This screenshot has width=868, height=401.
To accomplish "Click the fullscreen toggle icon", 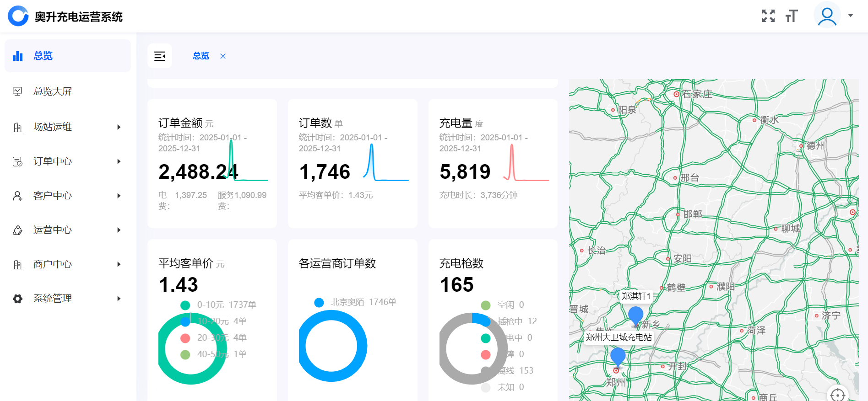I will [768, 16].
